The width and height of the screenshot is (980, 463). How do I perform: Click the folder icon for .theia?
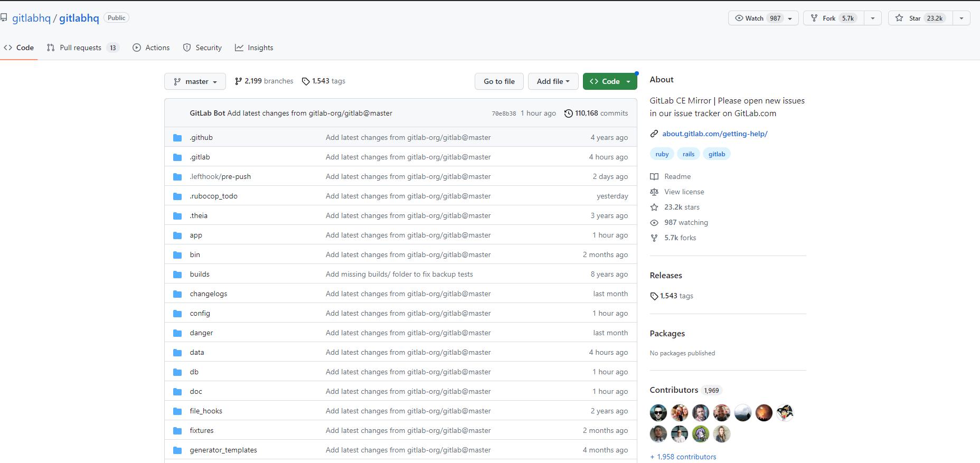click(x=177, y=216)
